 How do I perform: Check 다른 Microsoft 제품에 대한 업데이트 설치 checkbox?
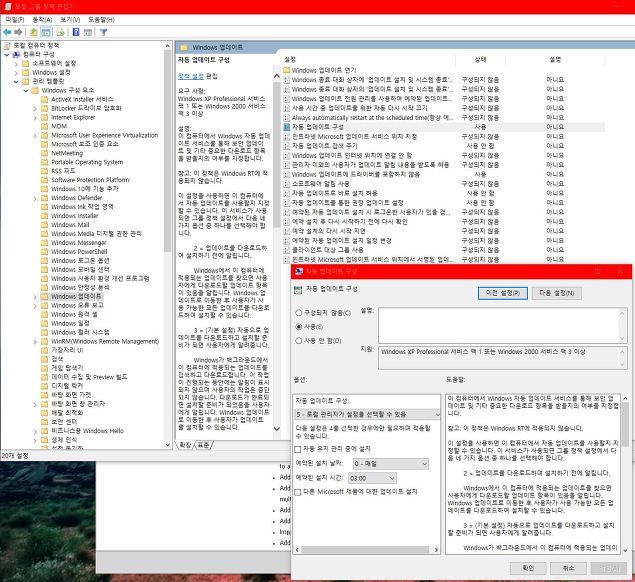[298, 492]
